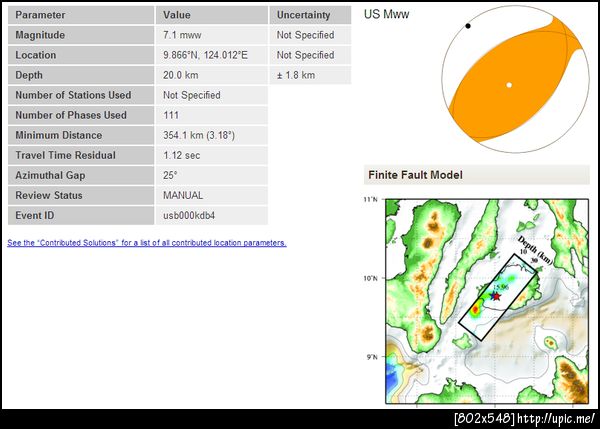Click the Magnitude row label

coord(81,35)
